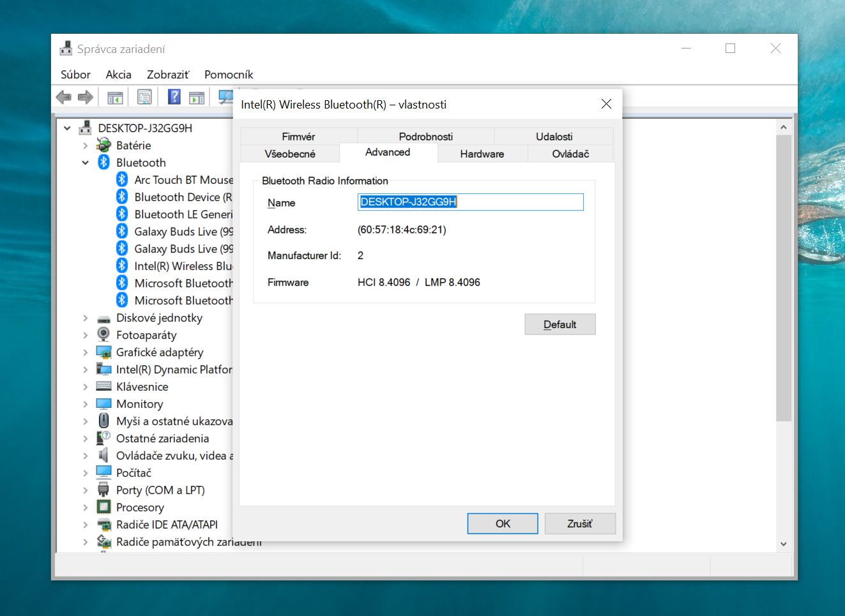
Task: Expand the Grafické adaptéry node
Action: pos(86,352)
